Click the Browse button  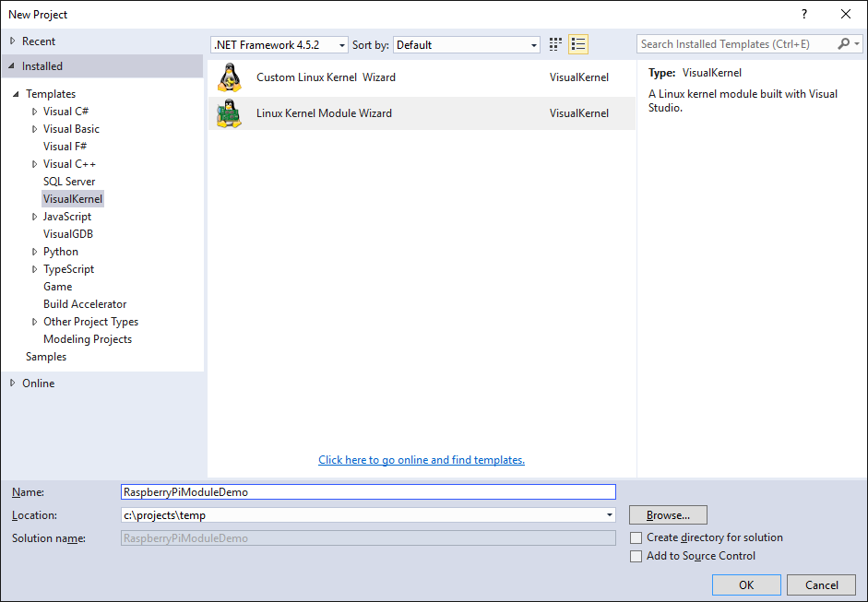(668, 515)
